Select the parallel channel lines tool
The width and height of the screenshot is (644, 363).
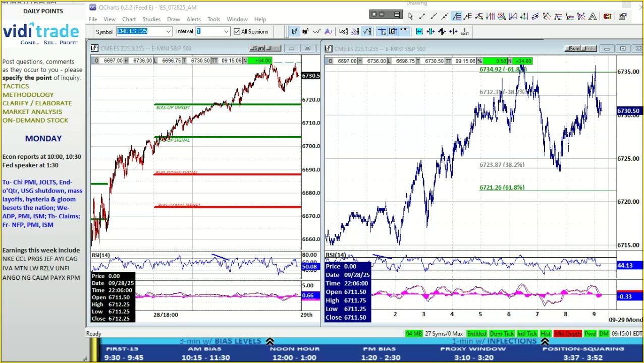pyautogui.click(x=535, y=16)
